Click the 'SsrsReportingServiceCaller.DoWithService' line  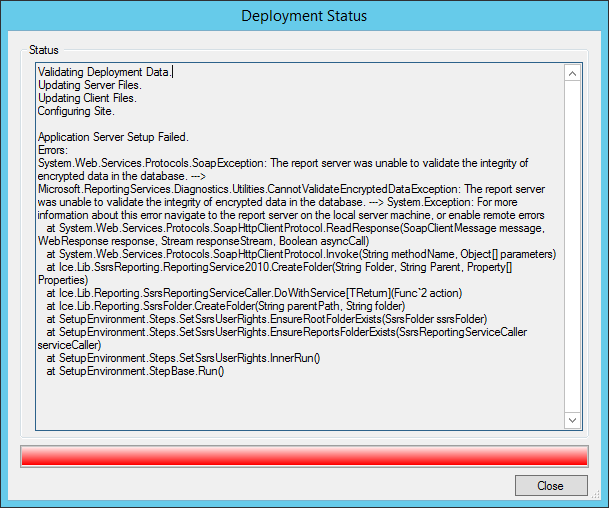pyautogui.click(x=254, y=293)
